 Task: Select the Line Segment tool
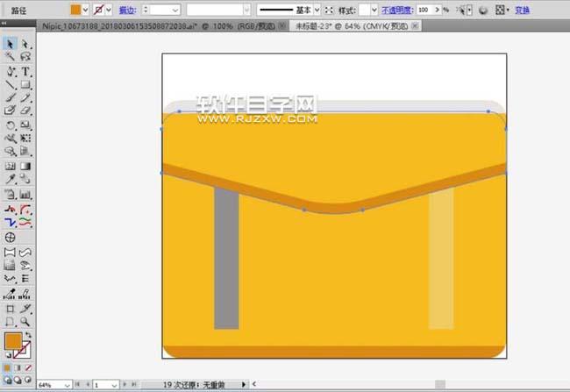10,85
